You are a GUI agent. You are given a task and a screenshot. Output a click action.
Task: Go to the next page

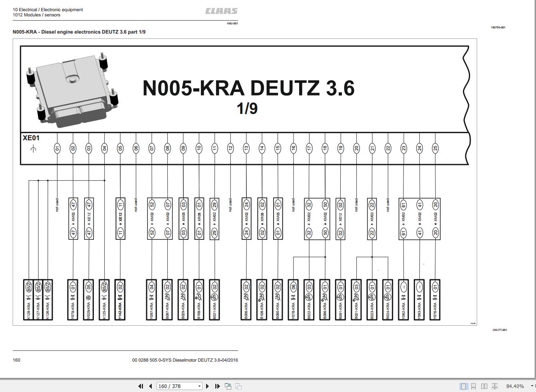pos(207,386)
